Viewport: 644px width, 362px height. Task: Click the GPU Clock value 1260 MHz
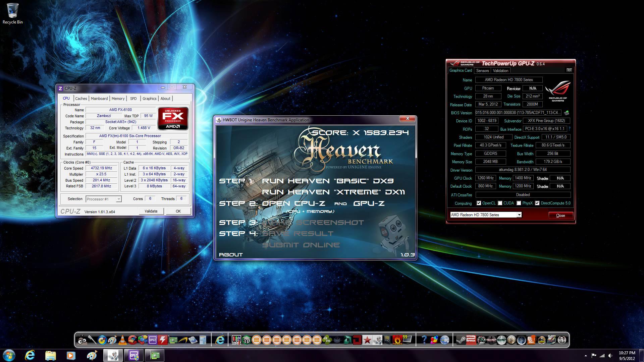[x=485, y=178]
